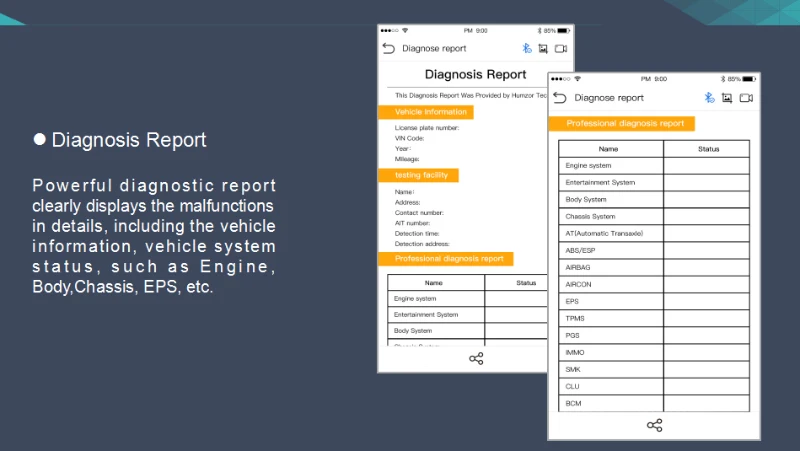800x451 pixels.
Task: Click the 'AT(Automatic Transaxle)' table row
Action: click(x=654, y=233)
